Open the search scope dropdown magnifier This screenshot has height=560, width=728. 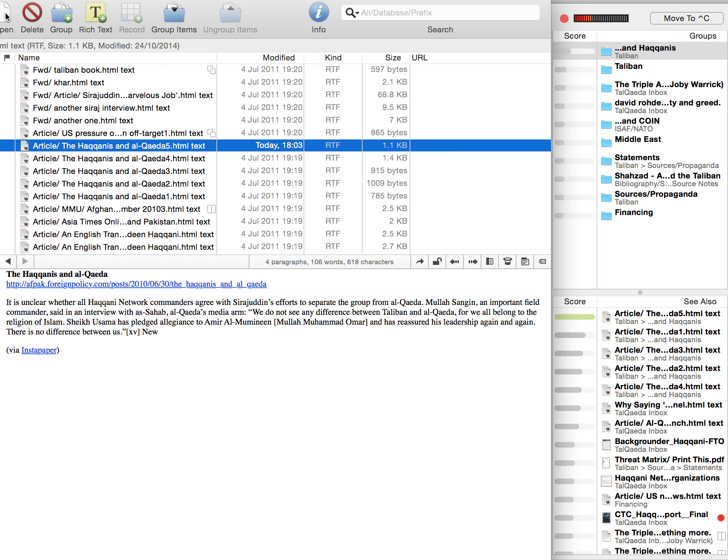tap(352, 13)
